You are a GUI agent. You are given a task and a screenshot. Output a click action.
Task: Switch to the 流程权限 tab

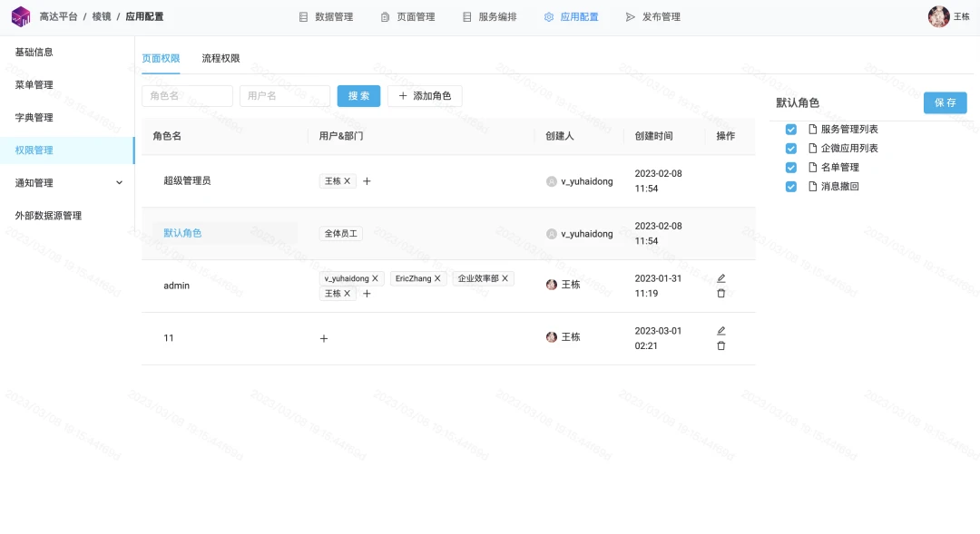[220, 58]
